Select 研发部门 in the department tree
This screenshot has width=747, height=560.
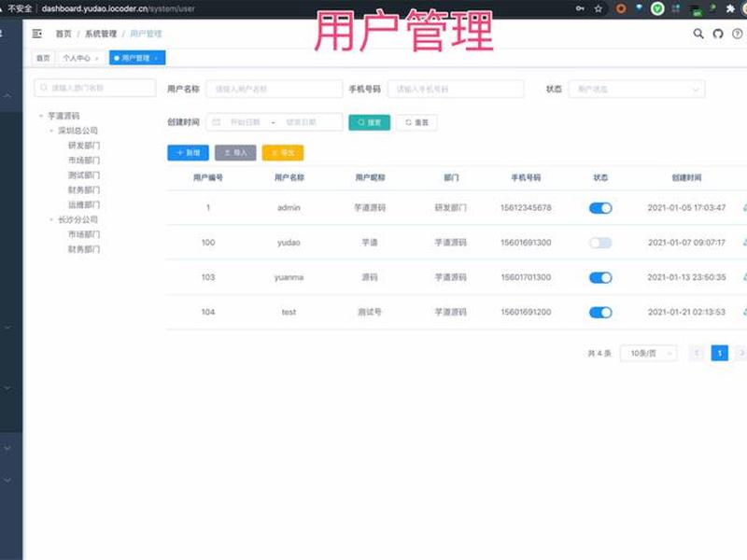84,146
